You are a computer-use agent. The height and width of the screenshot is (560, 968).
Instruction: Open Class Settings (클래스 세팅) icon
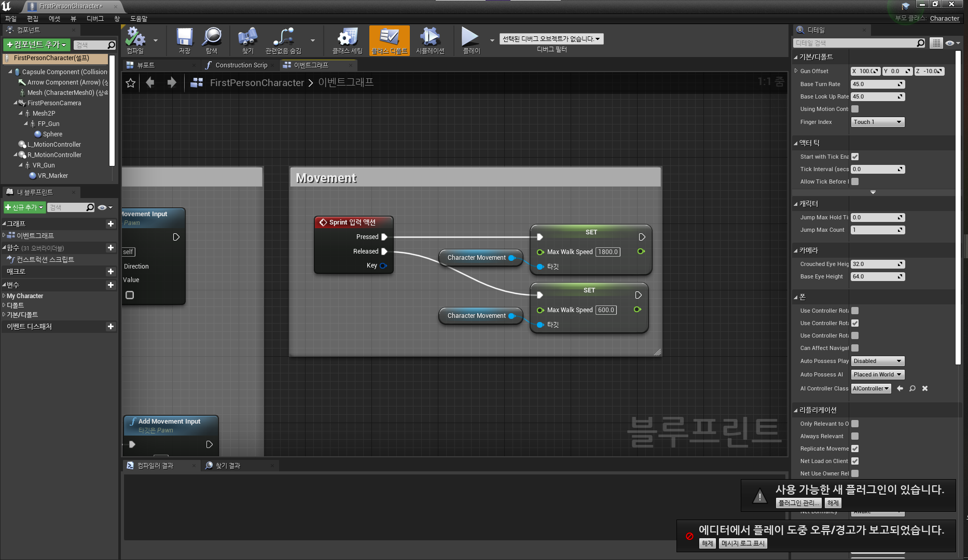pos(348,40)
